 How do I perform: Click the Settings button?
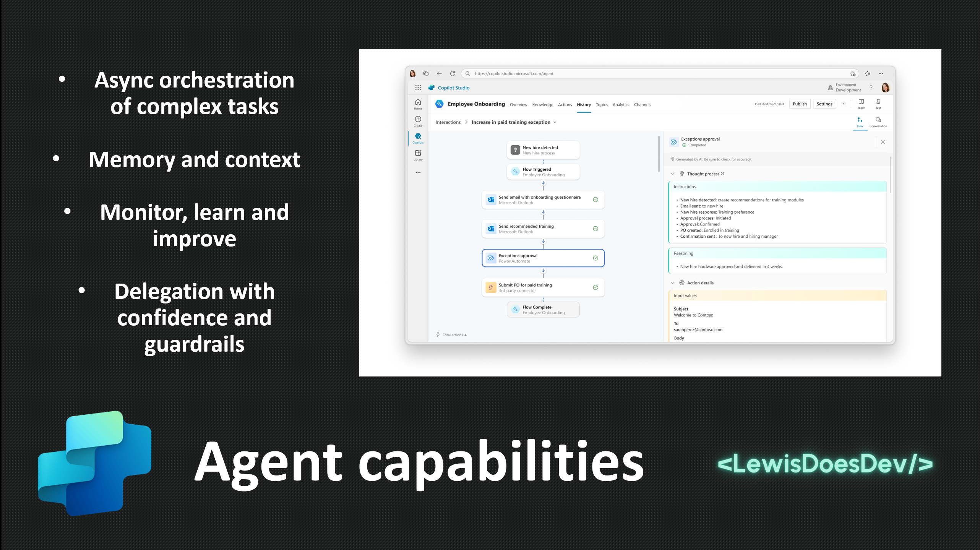(x=824, y=104)
